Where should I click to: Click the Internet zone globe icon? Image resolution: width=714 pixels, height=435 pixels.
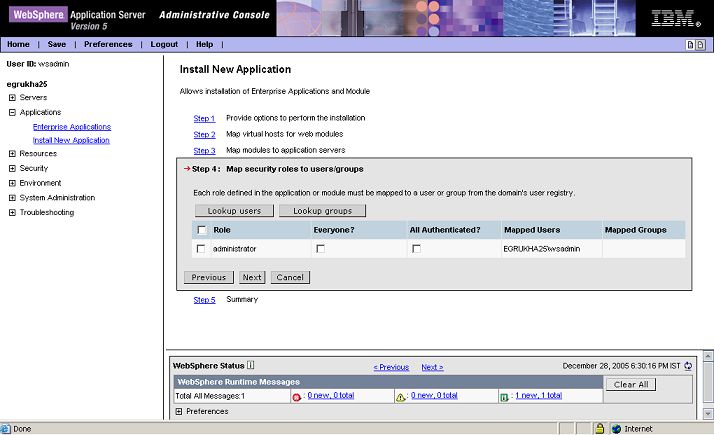point(617,429)
